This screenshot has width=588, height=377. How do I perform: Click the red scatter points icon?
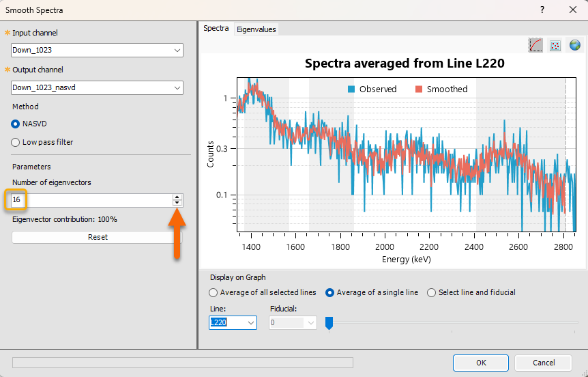556,45
